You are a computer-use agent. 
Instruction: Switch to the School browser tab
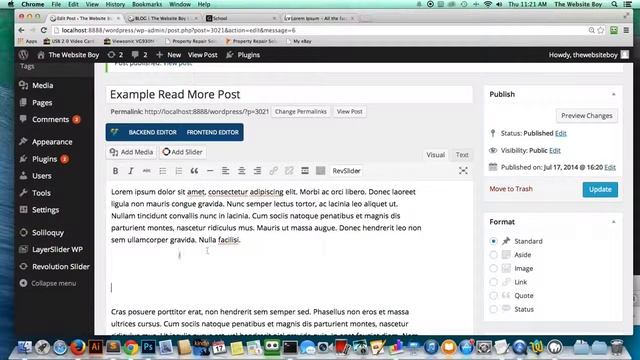click(x=241, y=18)
